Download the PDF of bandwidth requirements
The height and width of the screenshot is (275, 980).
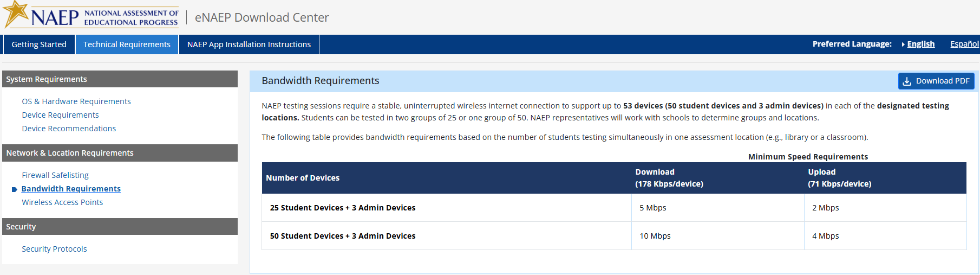click(936, 81)
